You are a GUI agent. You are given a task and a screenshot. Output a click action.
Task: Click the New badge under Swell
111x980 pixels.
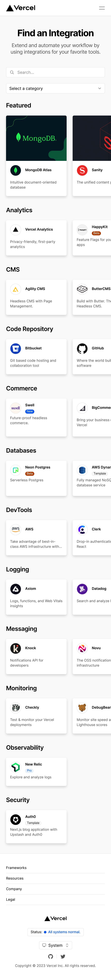[30, 412]
